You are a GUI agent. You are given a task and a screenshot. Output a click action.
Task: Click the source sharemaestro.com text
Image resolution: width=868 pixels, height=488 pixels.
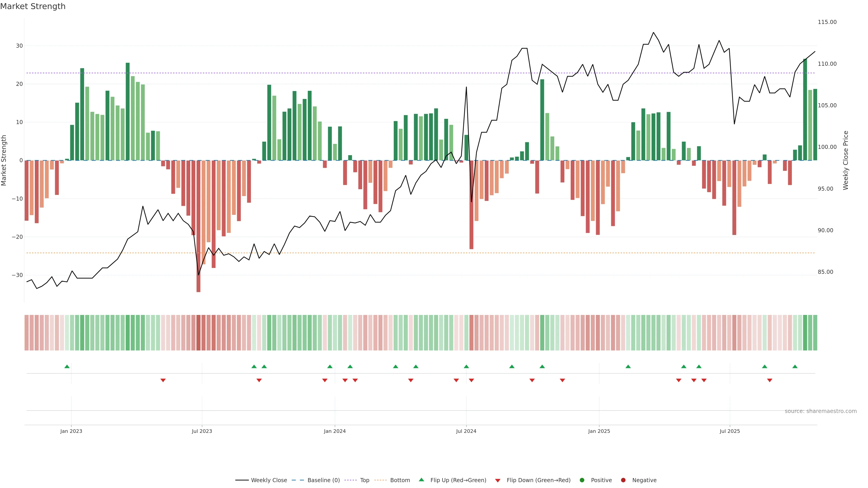pos(821,411)
